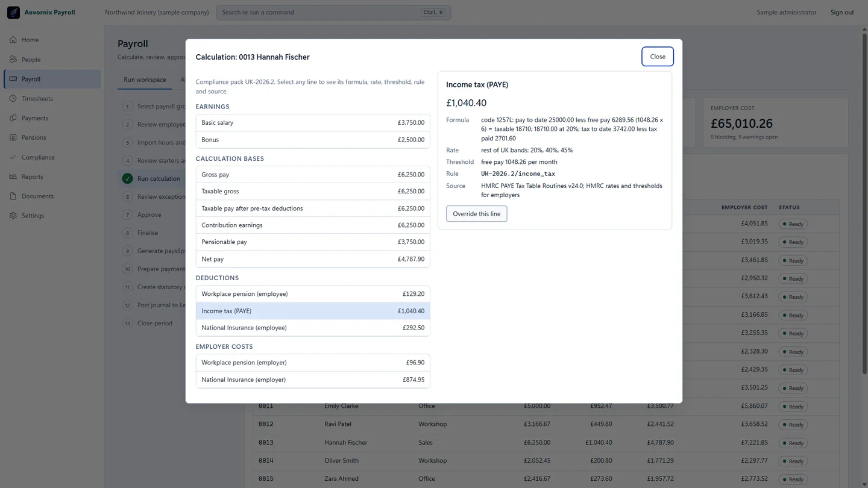Select the Contribution earnings line

pos(313,225)
